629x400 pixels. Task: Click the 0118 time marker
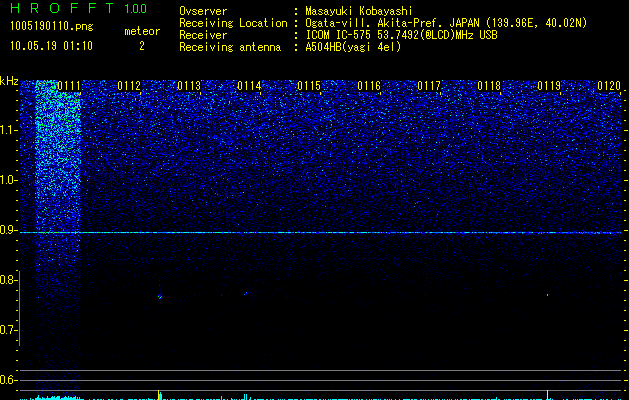point(489,86)
